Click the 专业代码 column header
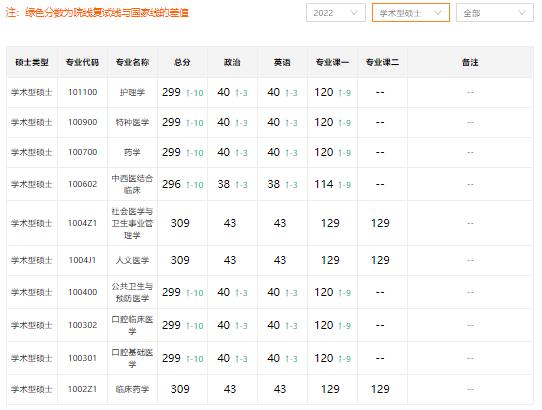 [x=82, y=62]
